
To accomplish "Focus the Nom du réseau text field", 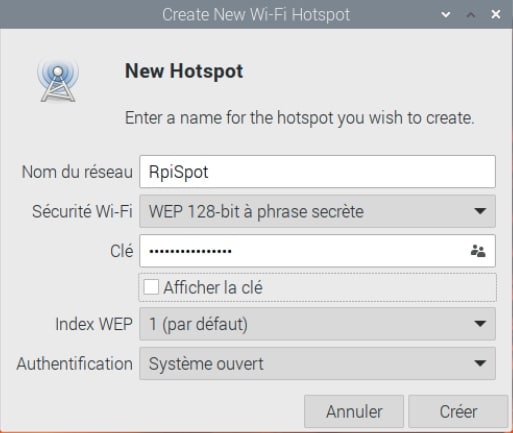I will tap(317, 172).
